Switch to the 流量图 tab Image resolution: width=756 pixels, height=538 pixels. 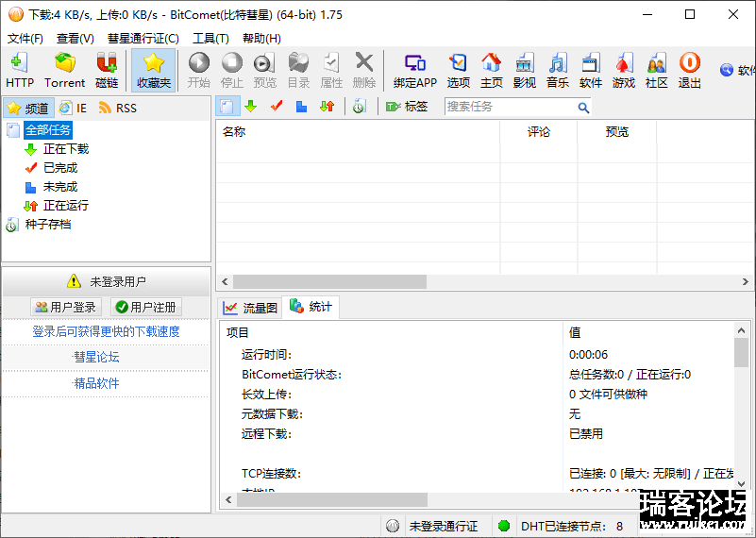click(250, 308)
